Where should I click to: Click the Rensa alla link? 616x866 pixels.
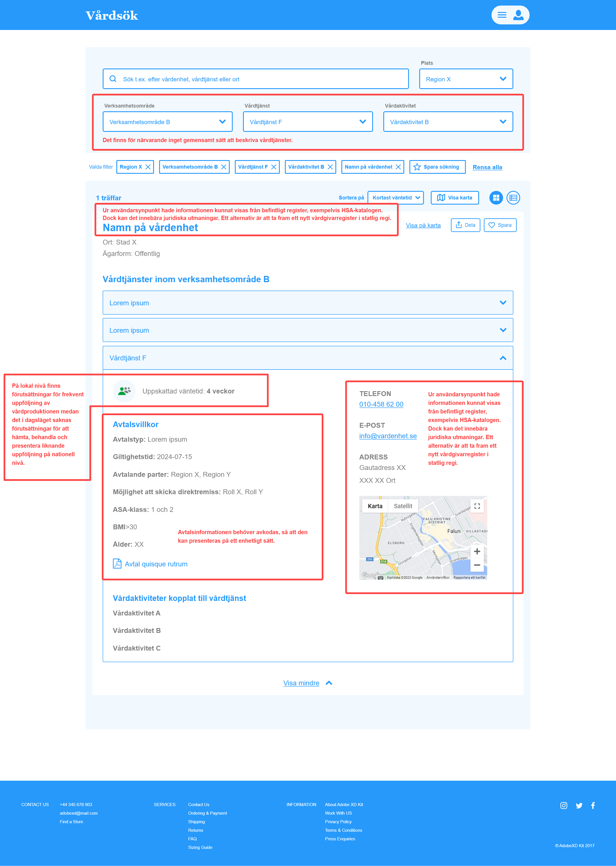click(487, 167)
